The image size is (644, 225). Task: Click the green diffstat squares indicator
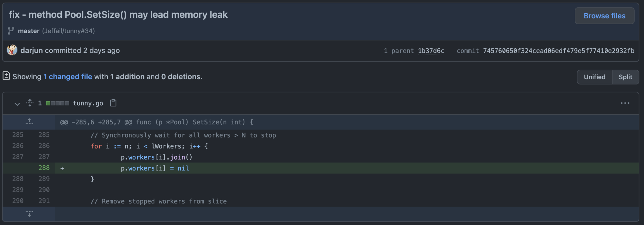click(x=57, y=103)
